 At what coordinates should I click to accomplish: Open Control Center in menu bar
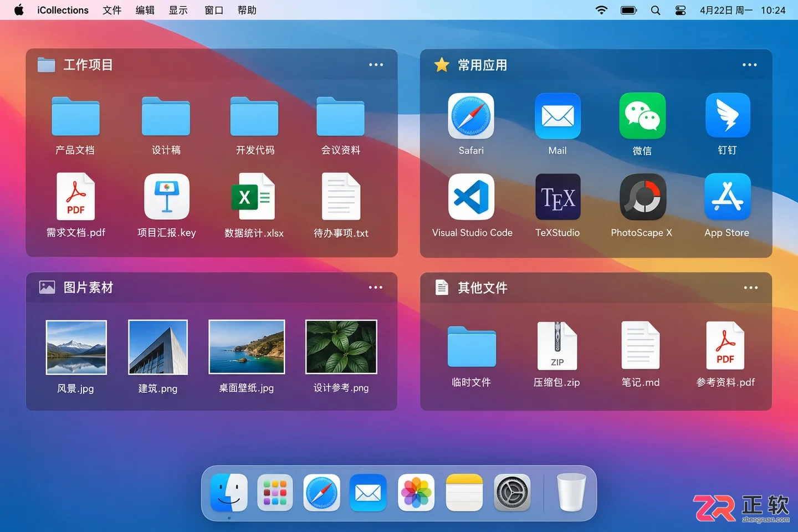pyautogui.click(x=681, y=10)
